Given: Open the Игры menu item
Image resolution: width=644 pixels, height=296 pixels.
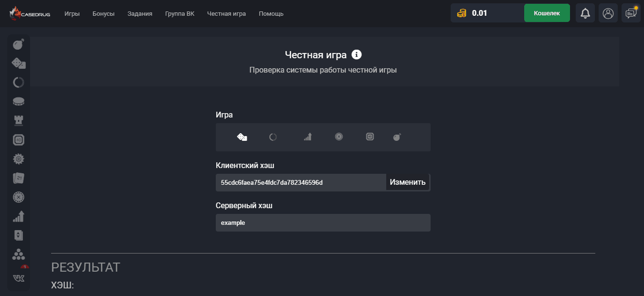Looking at the screenshot, I should tap(72, 13).
